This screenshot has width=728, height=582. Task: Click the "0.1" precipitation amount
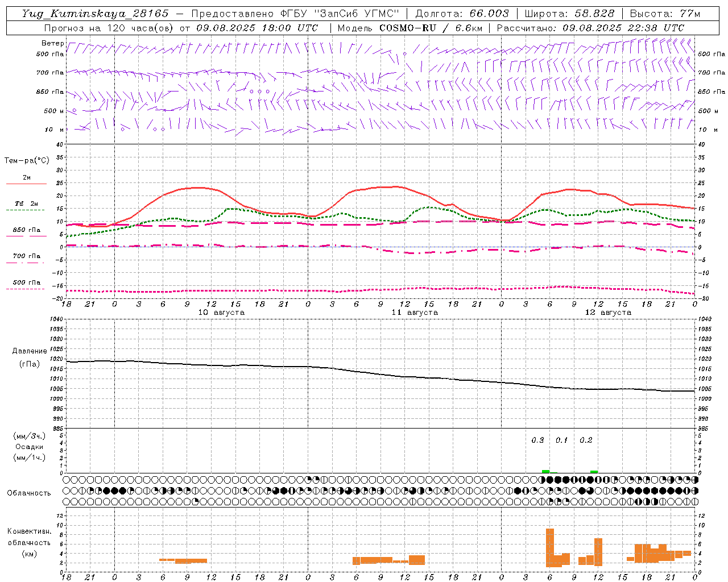(561, 440)
